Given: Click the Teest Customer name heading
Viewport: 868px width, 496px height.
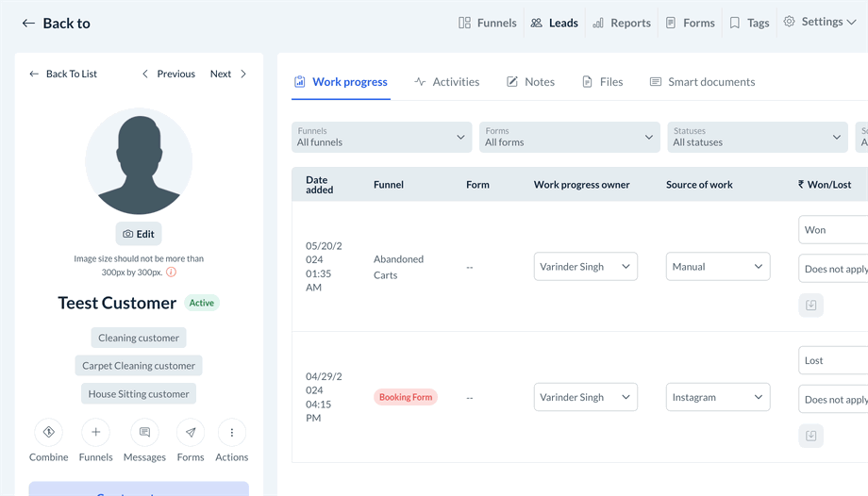Looking at the screenshot, I should tap(117, 303).
